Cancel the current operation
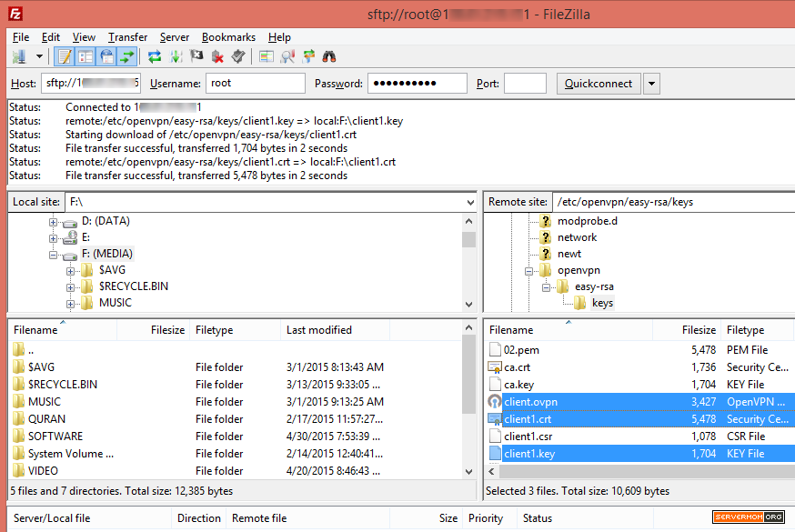 tap(196, 56)
